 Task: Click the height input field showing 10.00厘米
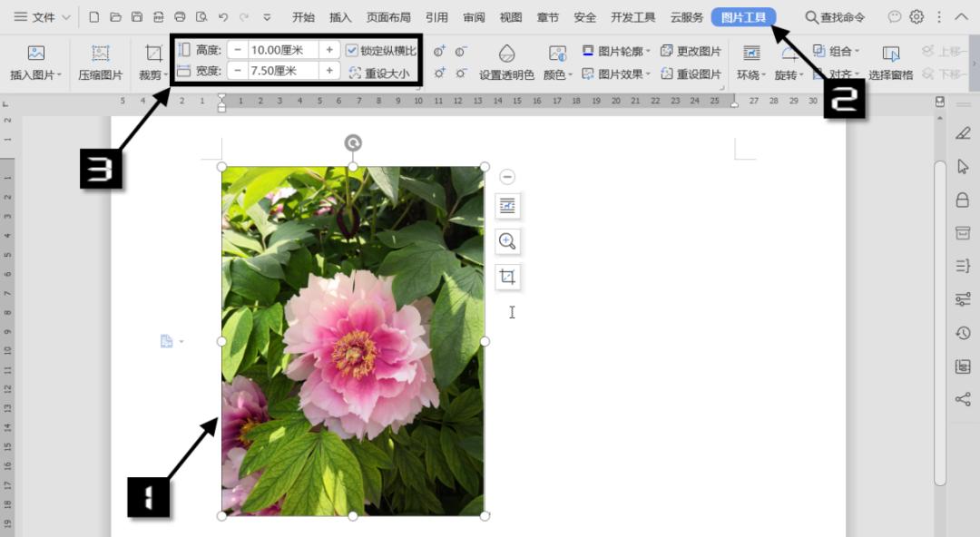282,51
